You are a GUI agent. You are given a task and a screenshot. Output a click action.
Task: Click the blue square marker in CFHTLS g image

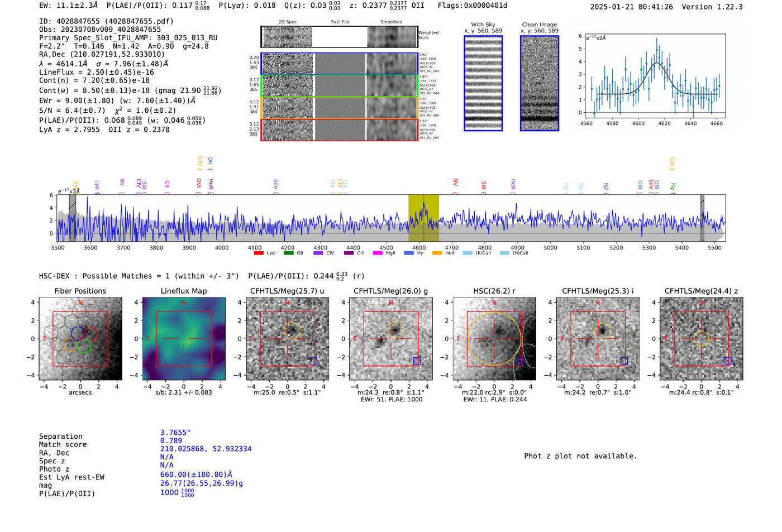(417, 361)
